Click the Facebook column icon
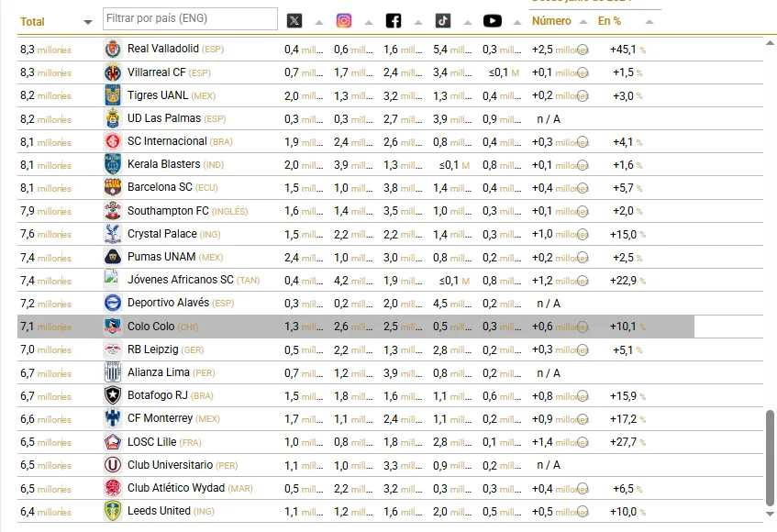The height and width of the screenshot is (532, 777). click(394, 21)
